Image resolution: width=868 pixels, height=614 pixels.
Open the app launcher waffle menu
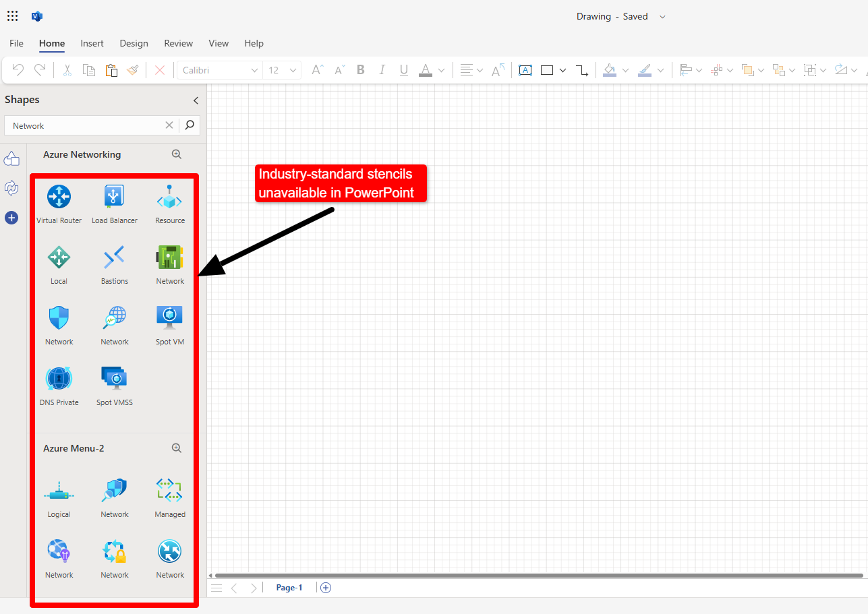[12, 16]
